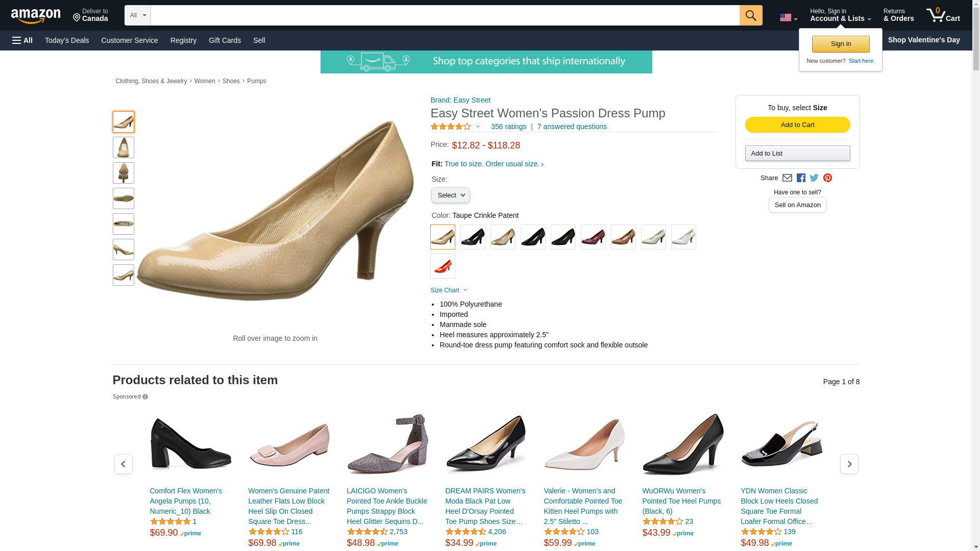Open the country flag language selector
The width and height of the screenshot is (980, 551).
coord(788,18)
